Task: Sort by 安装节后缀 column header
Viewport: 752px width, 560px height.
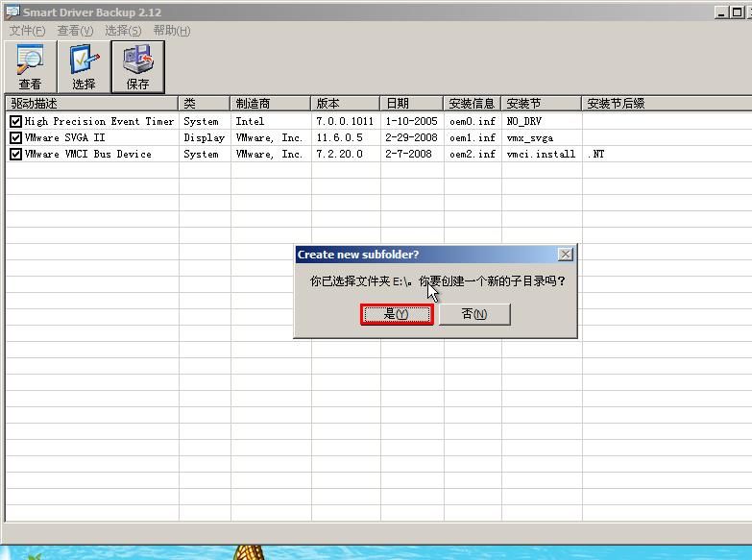Action: (667, 103)
